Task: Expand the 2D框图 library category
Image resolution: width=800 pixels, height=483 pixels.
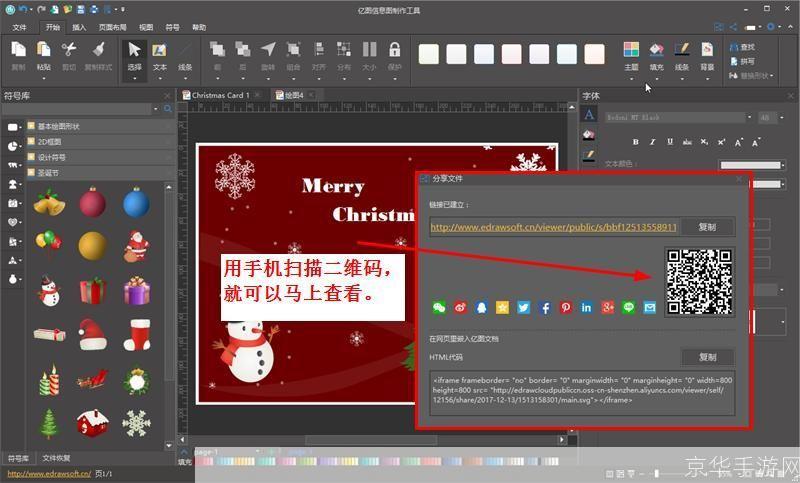Action: 101,141
